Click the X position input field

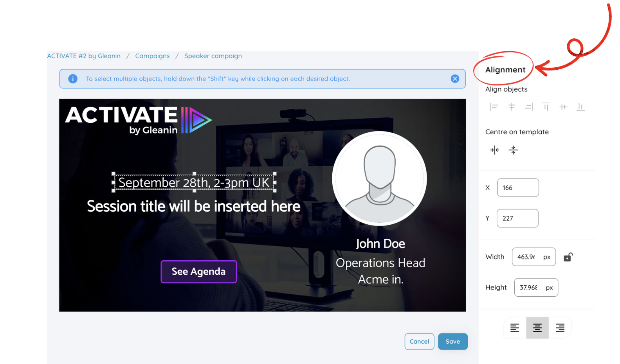517,188
